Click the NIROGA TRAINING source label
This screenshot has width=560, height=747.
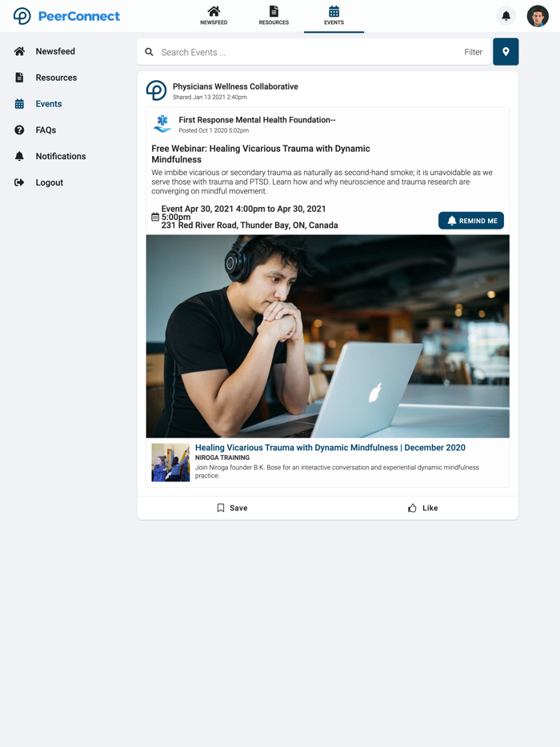[222, 457]
